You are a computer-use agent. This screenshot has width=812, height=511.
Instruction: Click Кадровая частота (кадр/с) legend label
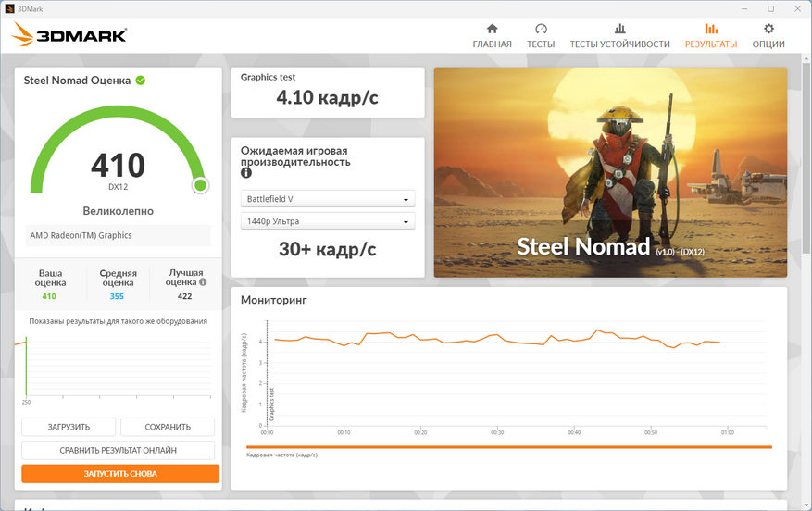tap(281, 455)
